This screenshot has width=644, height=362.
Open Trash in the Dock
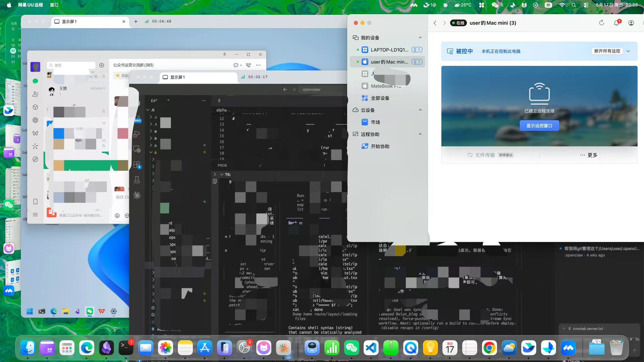[x=616, y=347]
